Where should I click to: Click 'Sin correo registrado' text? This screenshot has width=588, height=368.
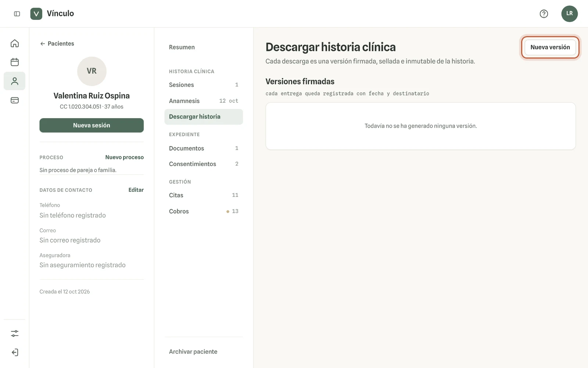click(x=70, y=240)
